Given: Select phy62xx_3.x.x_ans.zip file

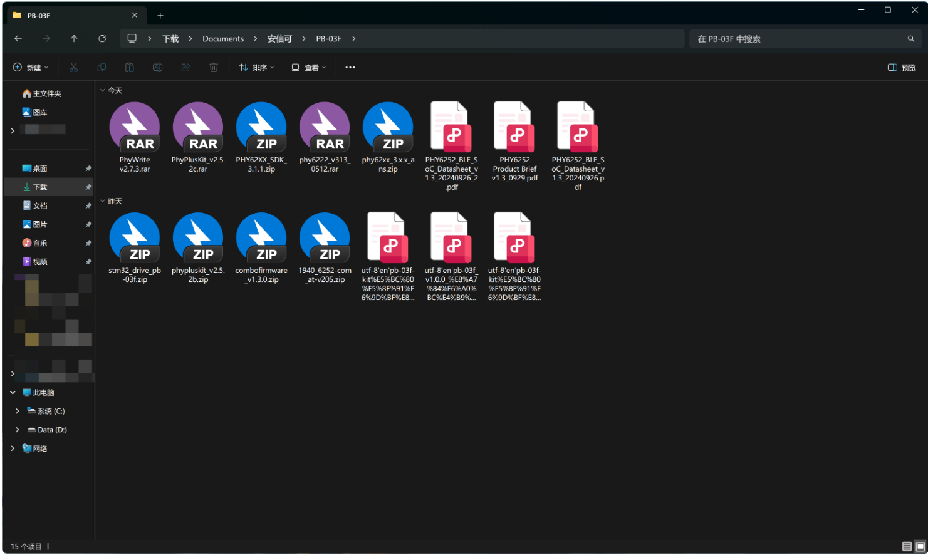Looking at the screenshot, I should (388, 138).
